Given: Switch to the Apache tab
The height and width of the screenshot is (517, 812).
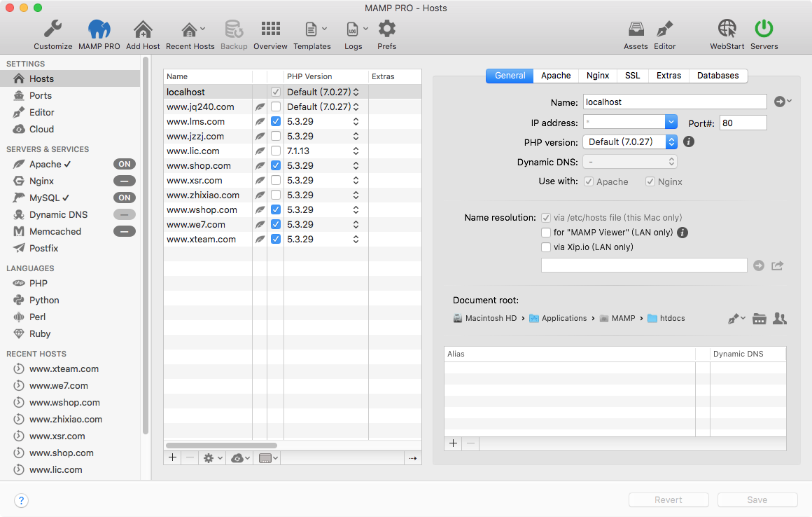Looking at the screenshot, I should click(x=556, y=76).
